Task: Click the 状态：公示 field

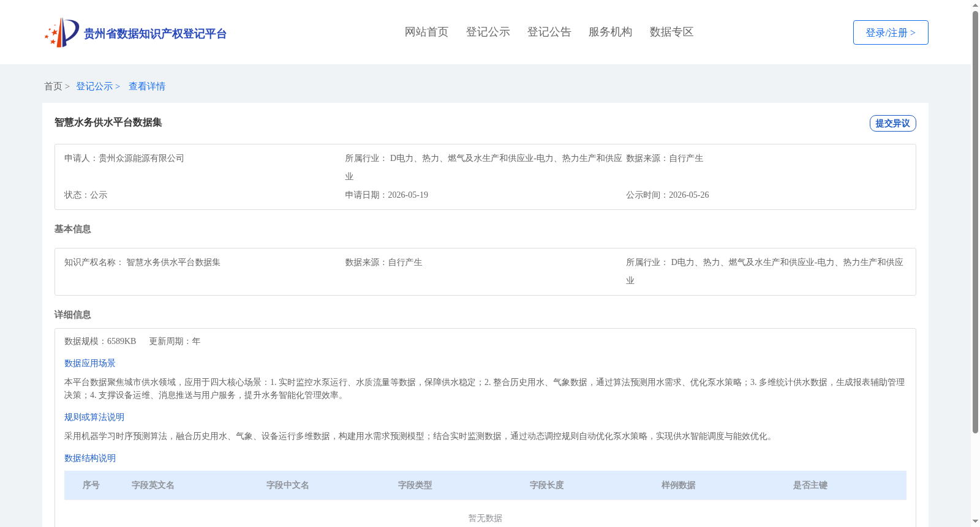Action: [86, 195]
